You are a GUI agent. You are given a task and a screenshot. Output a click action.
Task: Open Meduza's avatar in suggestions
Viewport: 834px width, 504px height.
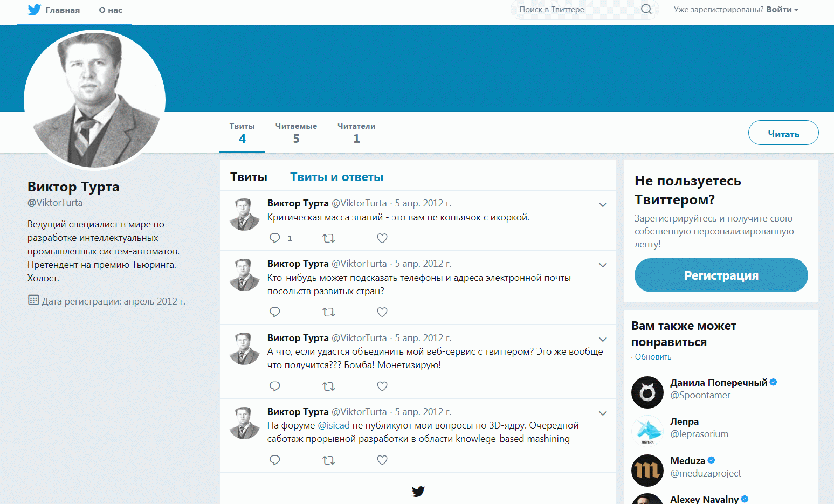tap(647, 471)
